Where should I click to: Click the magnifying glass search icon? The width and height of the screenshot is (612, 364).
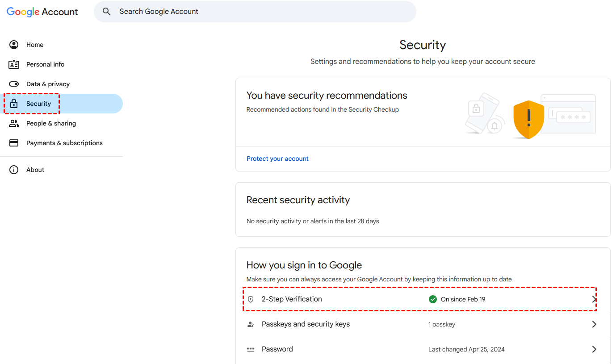click(106, 12)
